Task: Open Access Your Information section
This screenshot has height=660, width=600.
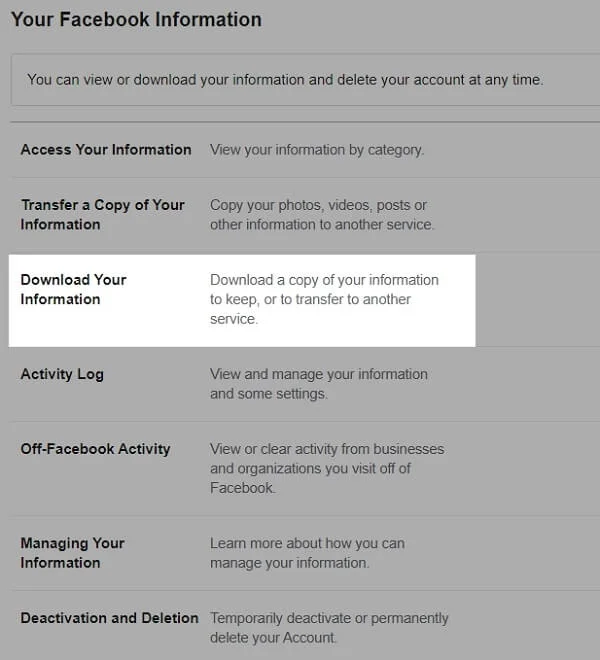Action: pos(106,150)
